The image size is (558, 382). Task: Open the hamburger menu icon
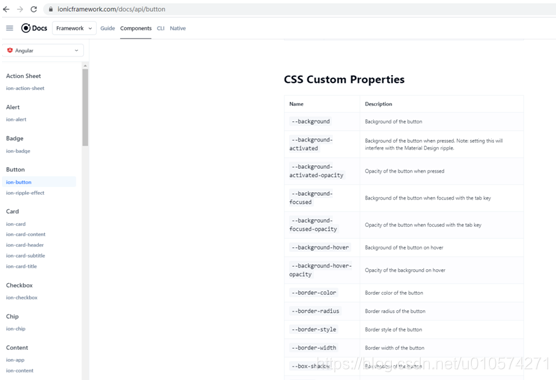pos(10,28)
